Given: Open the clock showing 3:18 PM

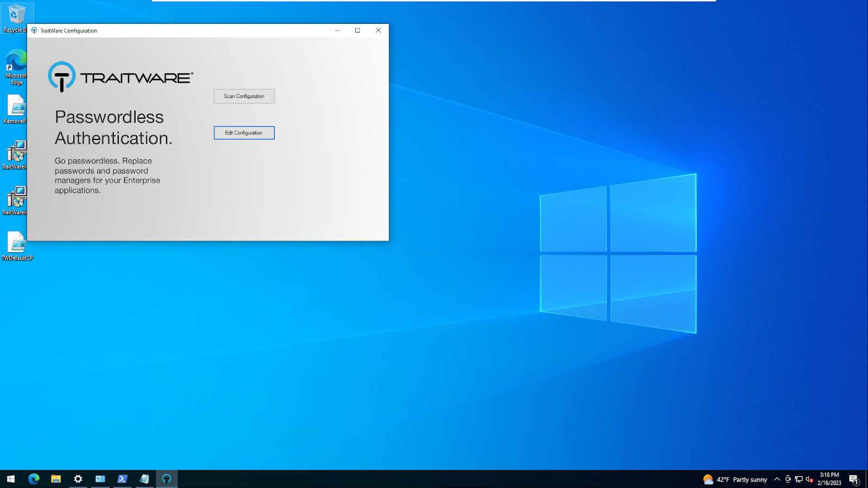Looking at the screenshot, I should pyautogui.click(x=829, y=479).
